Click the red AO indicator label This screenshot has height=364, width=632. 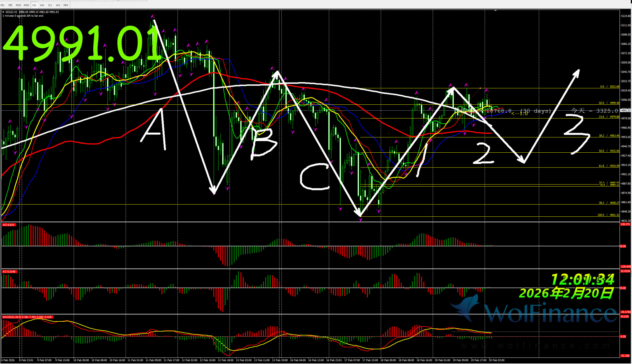8,225
